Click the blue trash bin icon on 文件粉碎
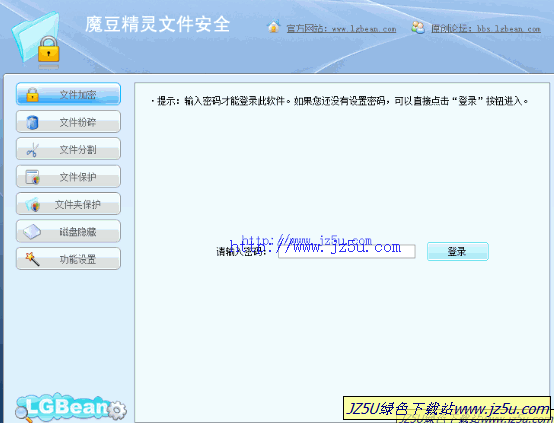Viewport: 554px width, 423px height. pyautogui.click(x=32, y=122)
